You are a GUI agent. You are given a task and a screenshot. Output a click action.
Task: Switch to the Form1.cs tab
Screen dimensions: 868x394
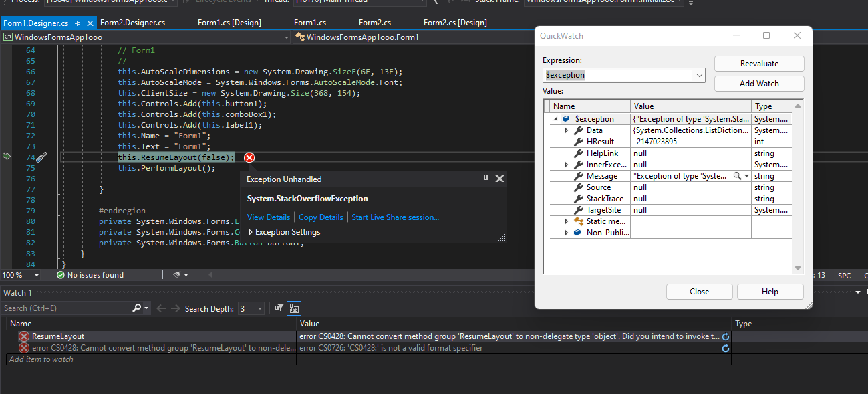point(310,23)
